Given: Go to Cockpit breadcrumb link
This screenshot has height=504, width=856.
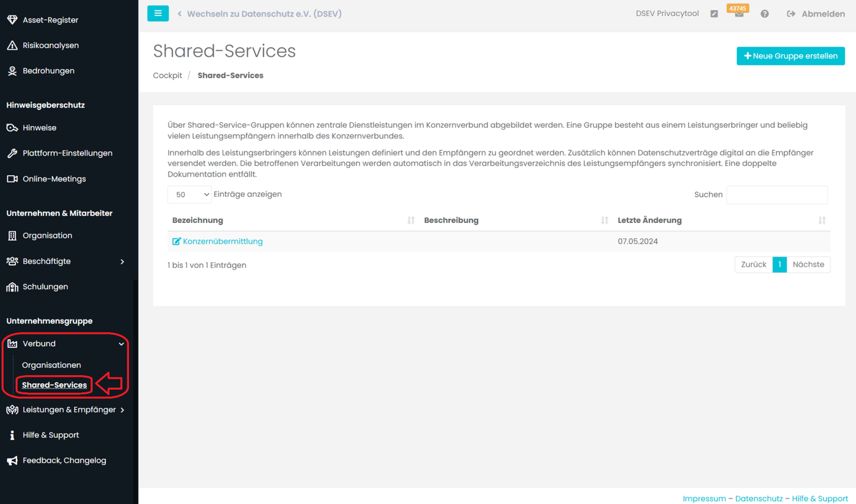Looking at the screenshot, I should point(168,75).
